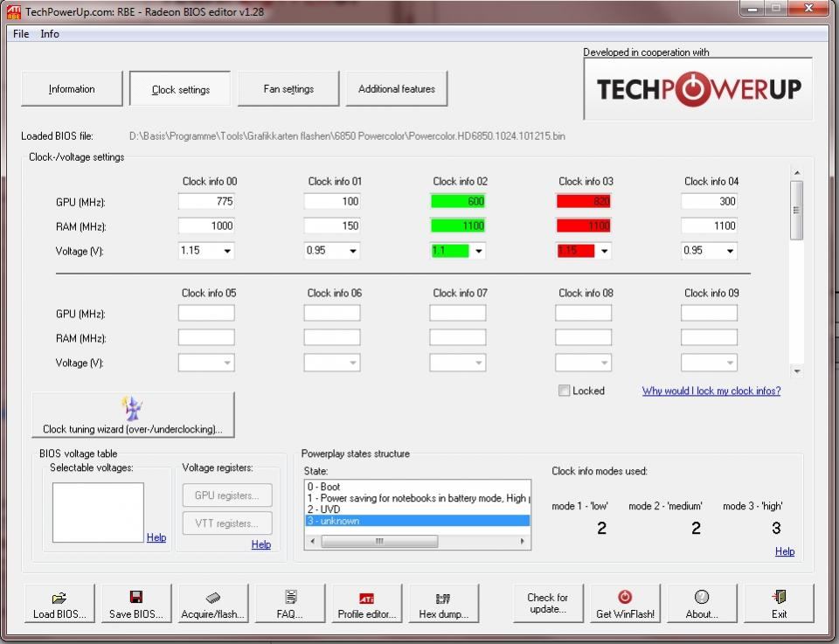Viewport: 839px width, 644px height.
Task: Open Clock info 09 voltage dropdown
Action: point(731,363)
